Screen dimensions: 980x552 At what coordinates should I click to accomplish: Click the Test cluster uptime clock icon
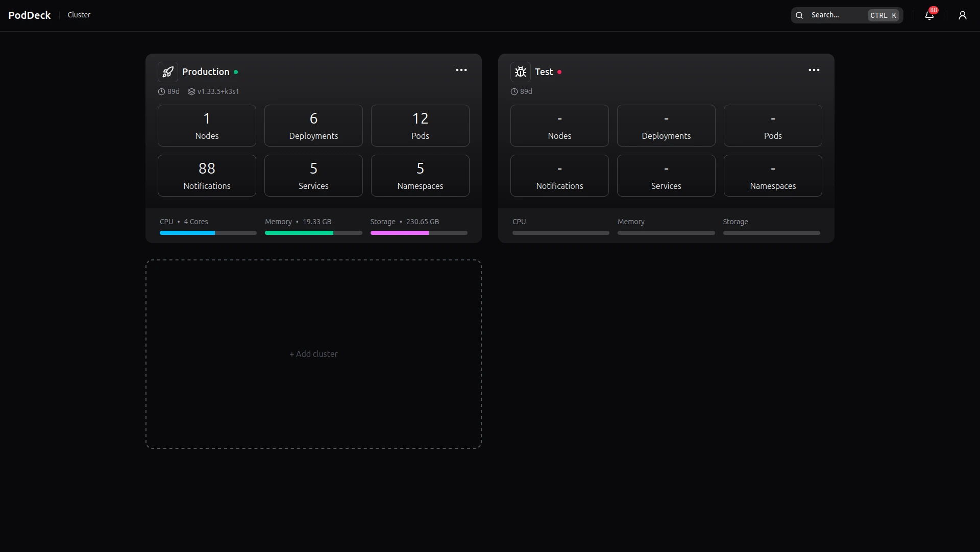(514, 92)
